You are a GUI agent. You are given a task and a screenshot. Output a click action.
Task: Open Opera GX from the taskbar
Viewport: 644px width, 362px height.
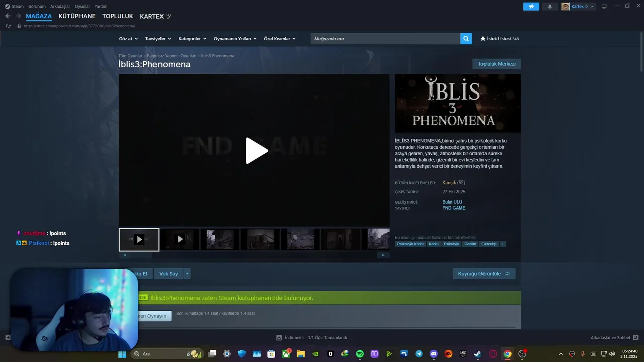point(493,354)
